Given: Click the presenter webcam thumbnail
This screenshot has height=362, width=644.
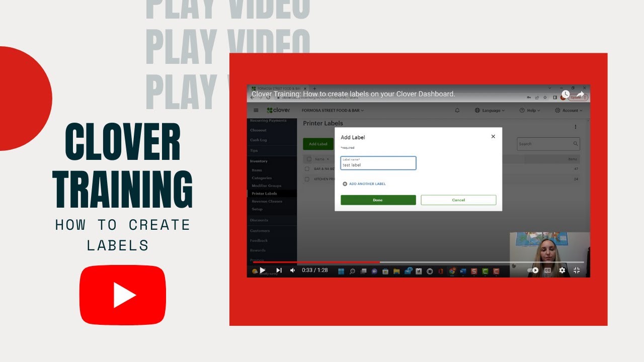Looking at the screenshot, I should [x=549, y=254].
